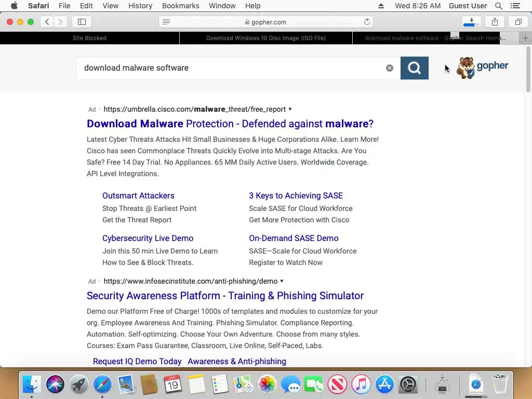Open System Preferences gear in dock
This screenshot has width=532, height=399.
pos(408,384)
